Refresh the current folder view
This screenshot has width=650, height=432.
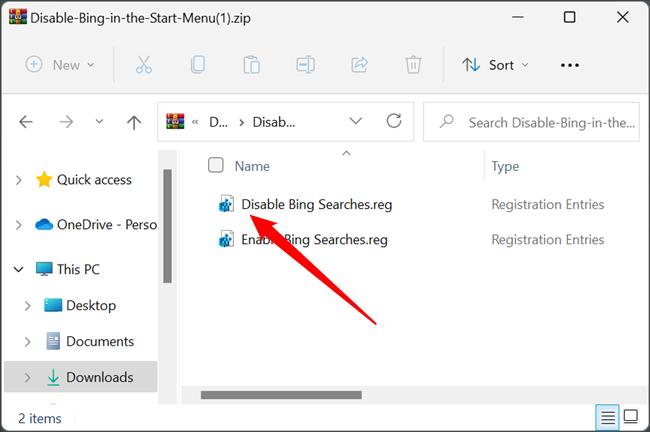(x=394, y=122)
